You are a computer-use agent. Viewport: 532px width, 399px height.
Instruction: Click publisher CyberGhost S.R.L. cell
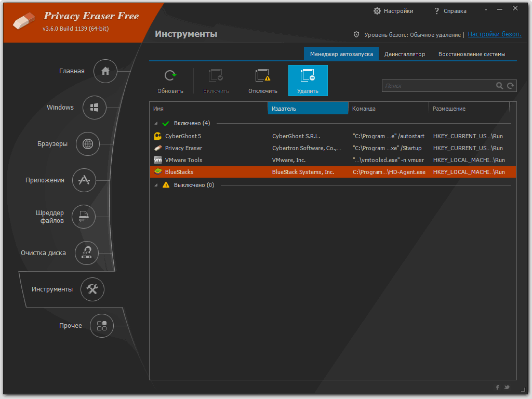296,136
